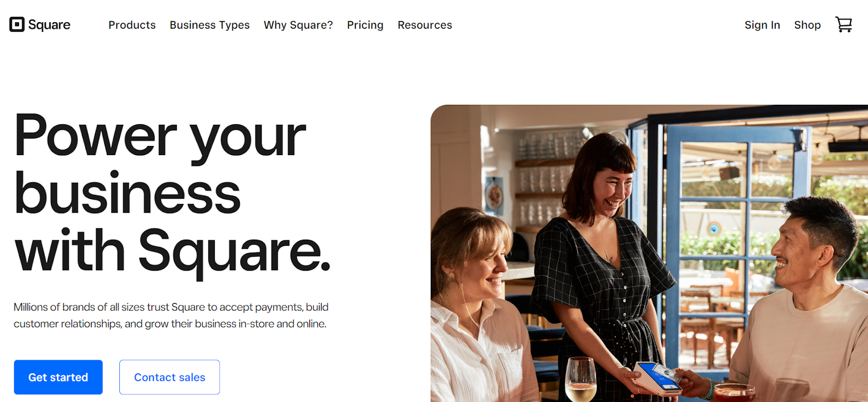Select Sign In in the header

click(x=762, y=25)
